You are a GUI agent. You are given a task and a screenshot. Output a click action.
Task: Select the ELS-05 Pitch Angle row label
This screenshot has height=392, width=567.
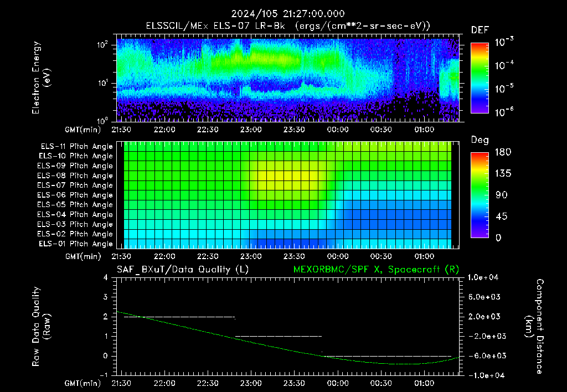point(75,205)
